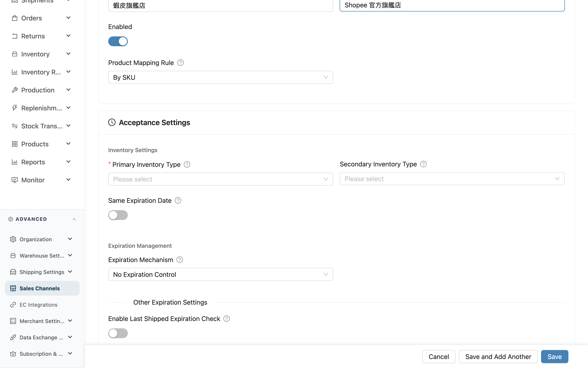Viewport: 588px width, 368px height.
Task: Click the Shipping Settings truck icon
Action: pos(13,272)
